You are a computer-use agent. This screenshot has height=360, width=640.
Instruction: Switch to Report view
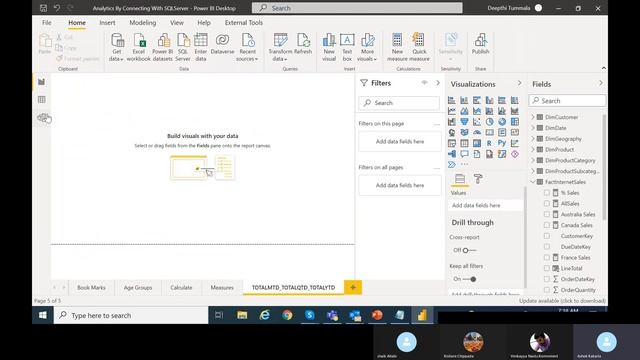[x=42, y=82]
